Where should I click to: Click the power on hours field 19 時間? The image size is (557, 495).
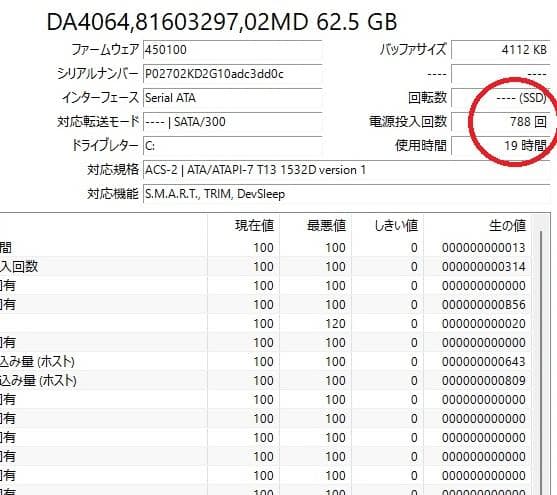501,146
